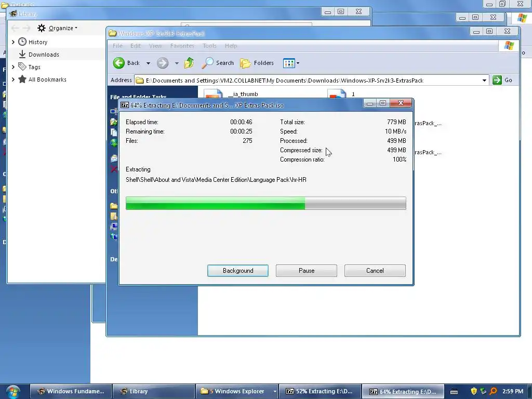The width and height of the screenshot is (532, 399).
Task: Expand the History tree item in Library
Action: (13, 42)
